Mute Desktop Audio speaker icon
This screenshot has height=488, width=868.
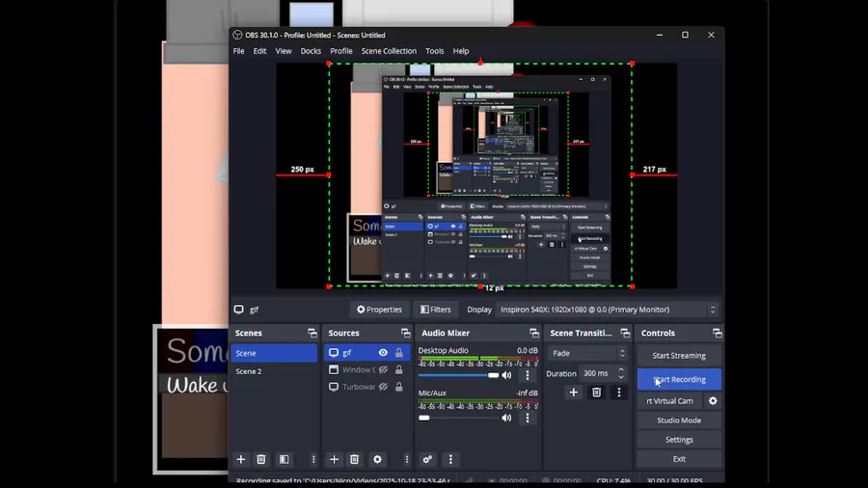tap(506, 375)
